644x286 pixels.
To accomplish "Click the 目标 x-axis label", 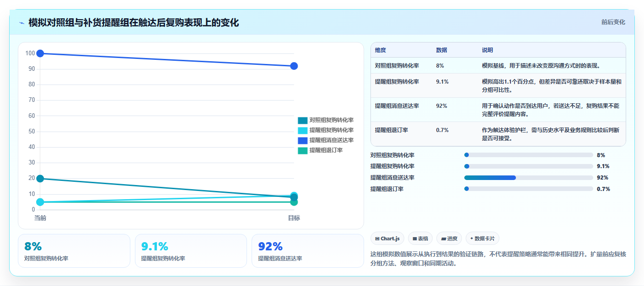I will pos(294,218).
